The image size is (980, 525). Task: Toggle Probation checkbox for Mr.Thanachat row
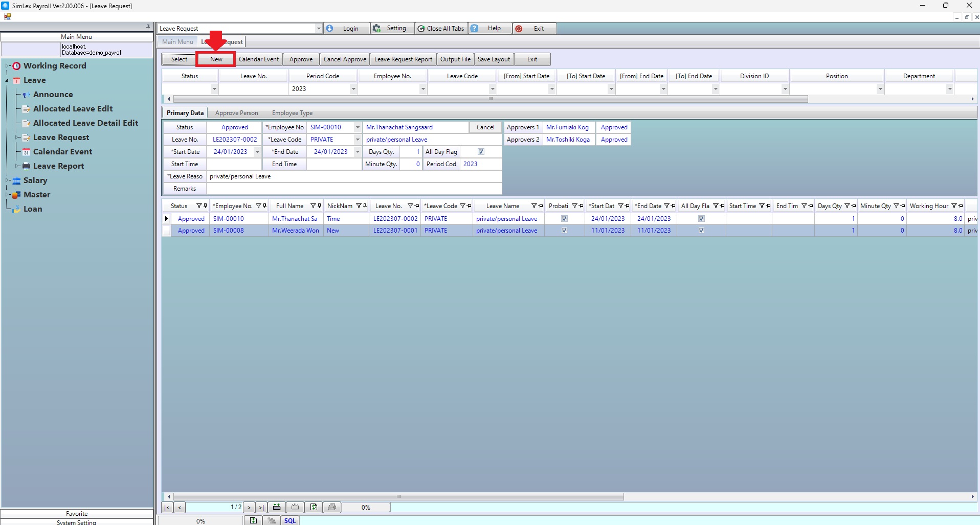564,219
